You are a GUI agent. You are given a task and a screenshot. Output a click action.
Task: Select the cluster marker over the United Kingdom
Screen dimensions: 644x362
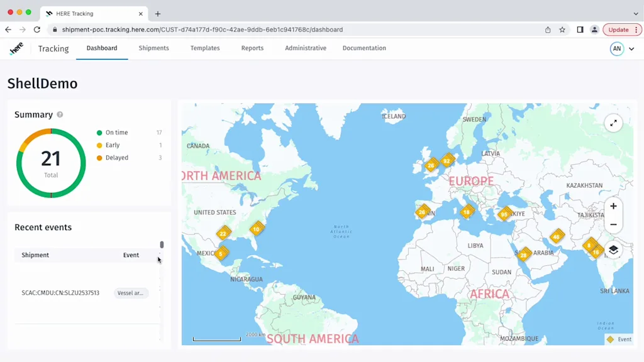pyautogui.click(x=431, y=165)
